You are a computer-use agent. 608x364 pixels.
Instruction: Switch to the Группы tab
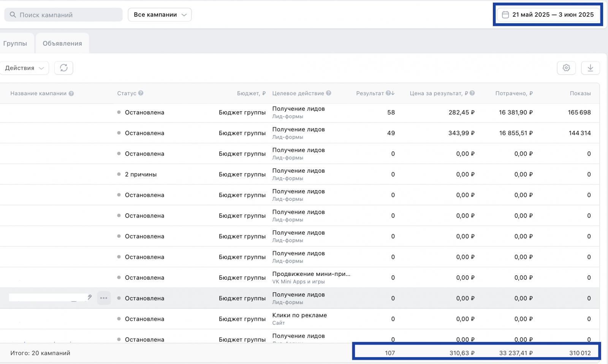pyautogui.click(x=15, y=43)
